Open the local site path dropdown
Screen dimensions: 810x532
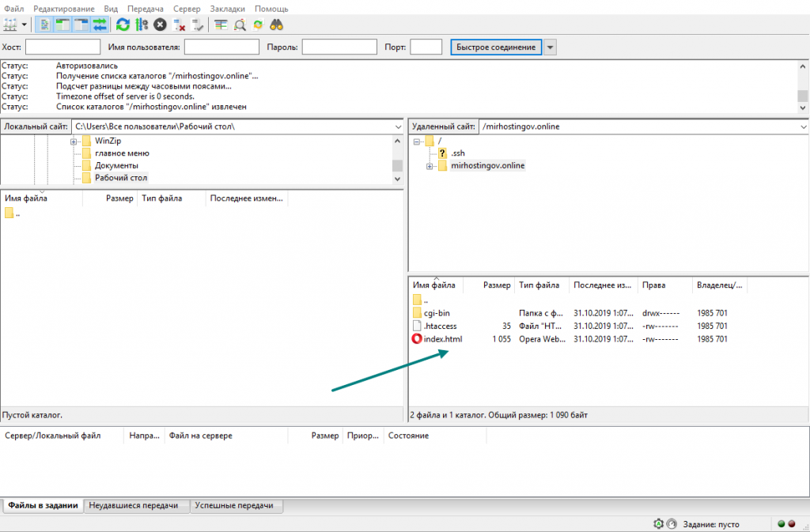click(398, 126)
